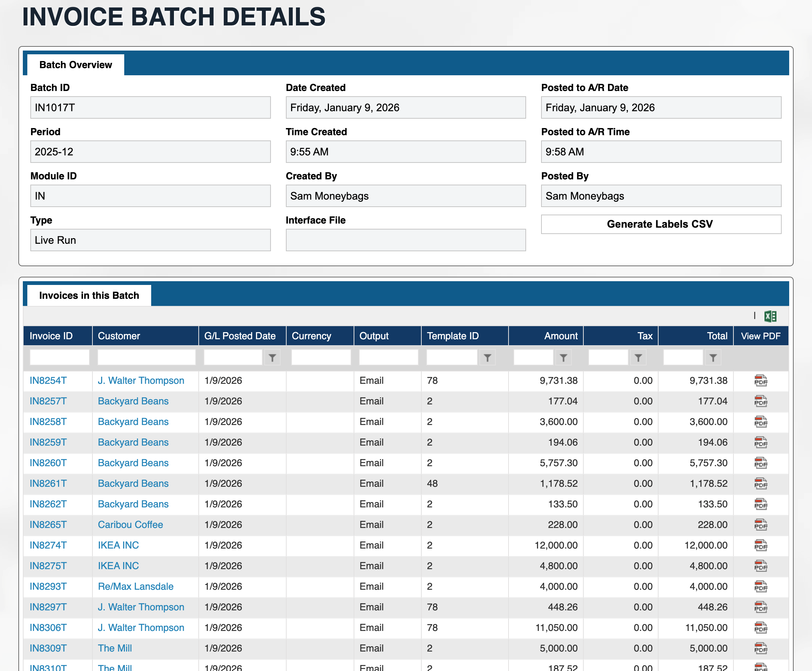Click the Customer filter text box
812x671 pixels.
[x=146, y=357]
